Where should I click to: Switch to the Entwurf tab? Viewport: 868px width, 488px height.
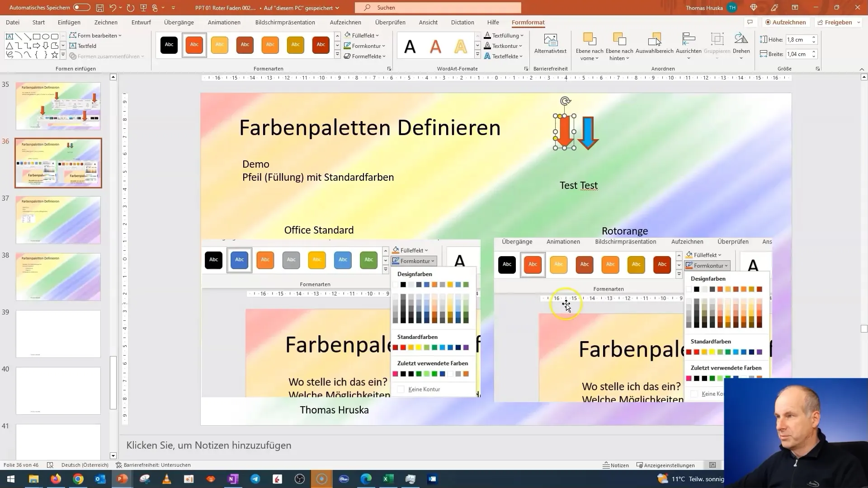coord(141,22)
